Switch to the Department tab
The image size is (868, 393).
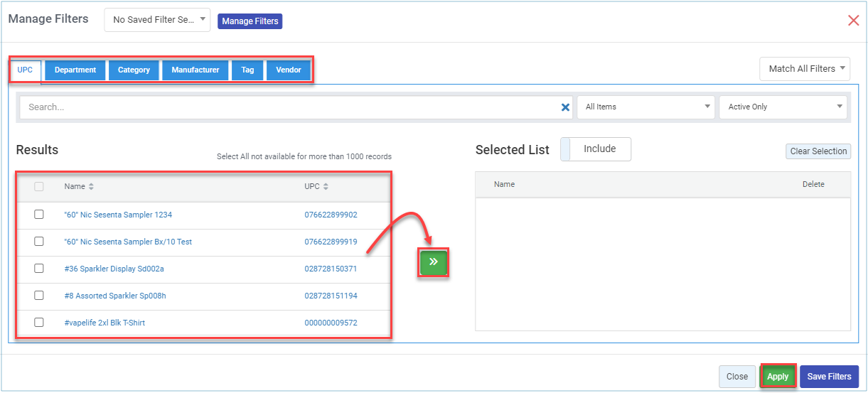click(x=75, y=70)
